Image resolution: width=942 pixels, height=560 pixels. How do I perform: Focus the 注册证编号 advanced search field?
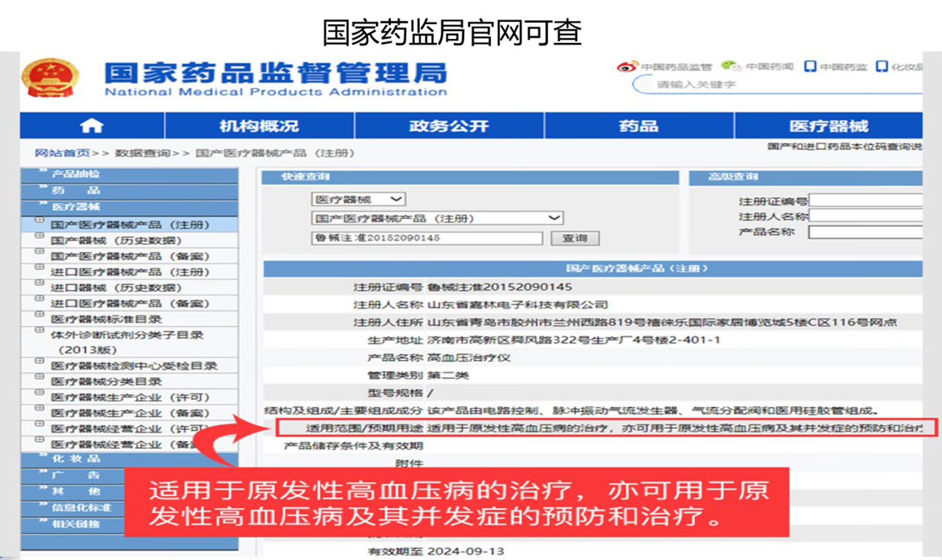tap(865, 200)
